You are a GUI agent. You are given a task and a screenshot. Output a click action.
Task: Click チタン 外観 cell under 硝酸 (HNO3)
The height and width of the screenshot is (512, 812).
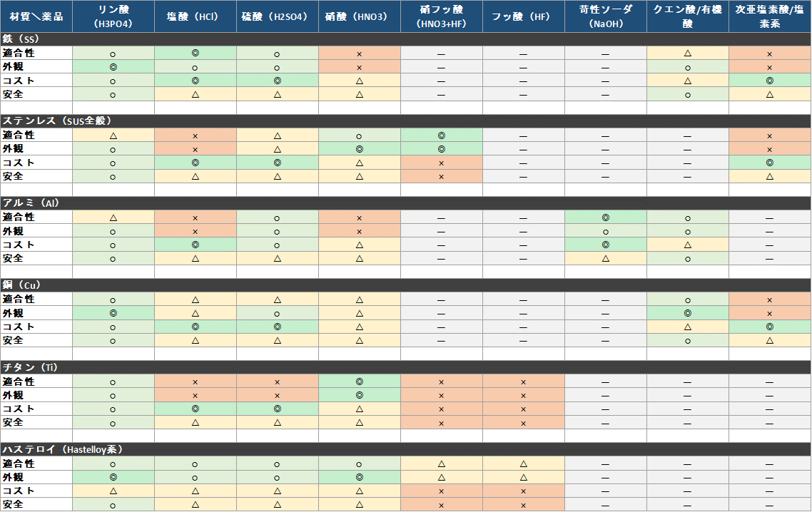359,395
